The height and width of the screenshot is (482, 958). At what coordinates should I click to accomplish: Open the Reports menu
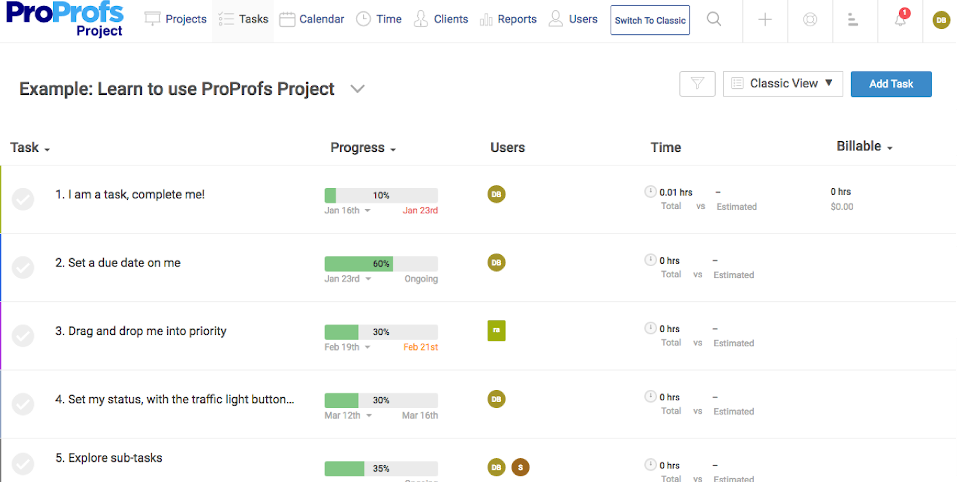(x=508, y=19)
